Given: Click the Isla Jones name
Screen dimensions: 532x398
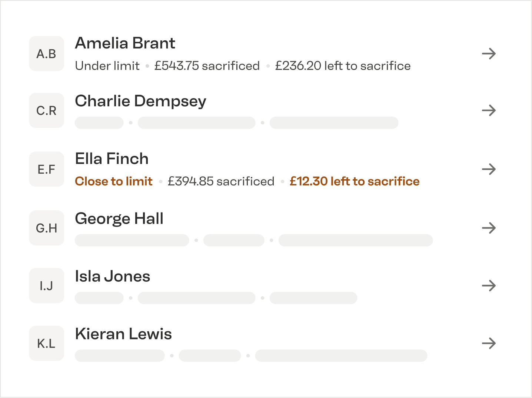Looking at the screenshot, I should [x=112, y=277].
